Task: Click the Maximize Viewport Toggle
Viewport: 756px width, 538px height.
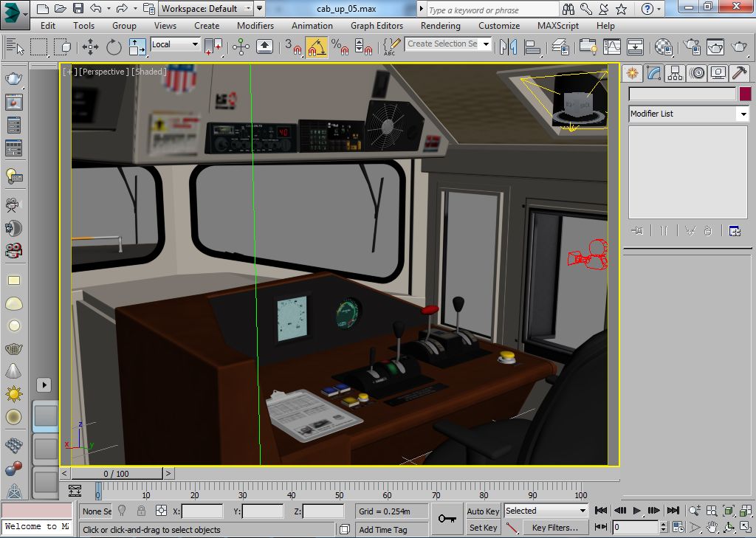Action: coord(746,528)
